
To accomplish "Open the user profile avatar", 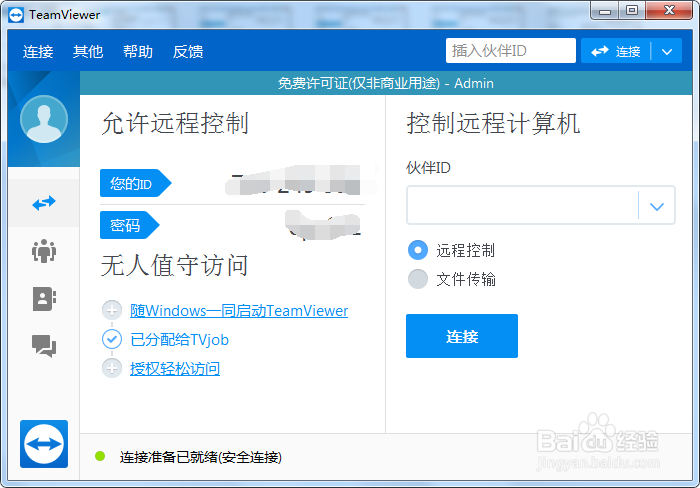I will click(44, 119).
